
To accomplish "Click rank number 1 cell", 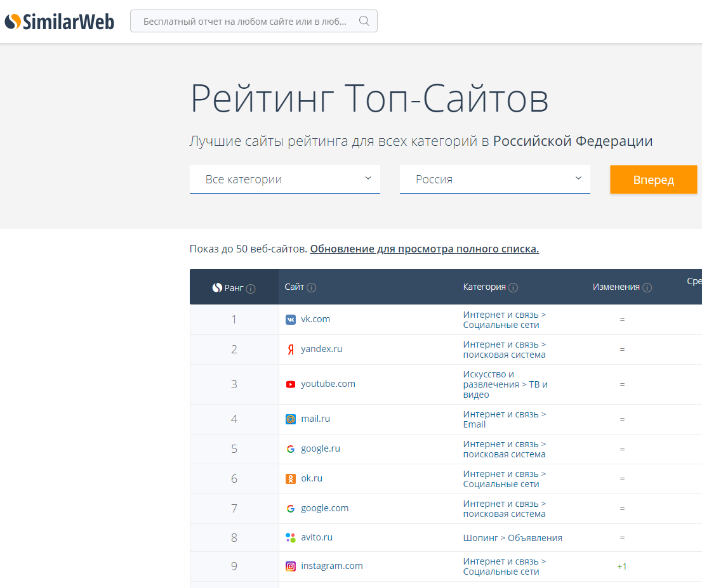I will point(234,320).
